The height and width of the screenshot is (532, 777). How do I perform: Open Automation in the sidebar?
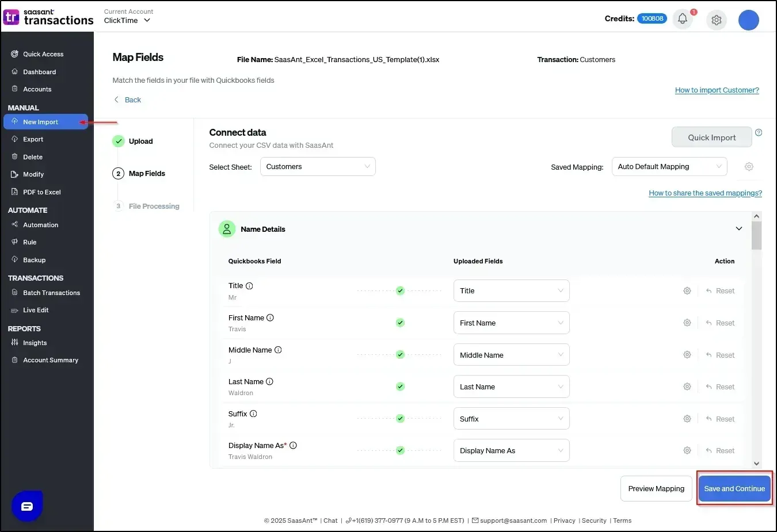click(x=40, y=225)
